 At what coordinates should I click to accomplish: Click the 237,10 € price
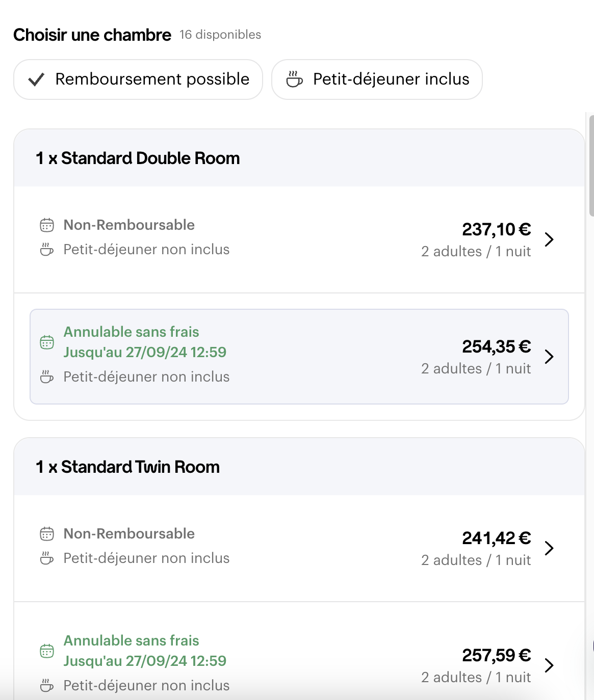[496, 230]
